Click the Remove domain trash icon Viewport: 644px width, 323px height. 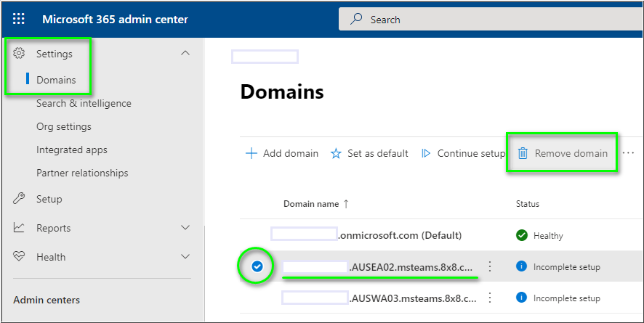[x=523, y=154]
